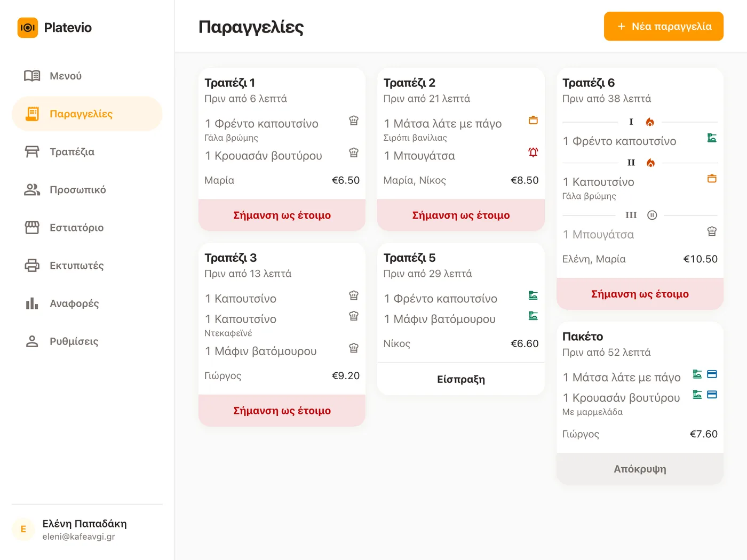Click the chef hat icon beside Table 3 Ντεκαφεϊνέ Καπουτσίνο
This screenshot has height=560, width=747.
[354, 316]
